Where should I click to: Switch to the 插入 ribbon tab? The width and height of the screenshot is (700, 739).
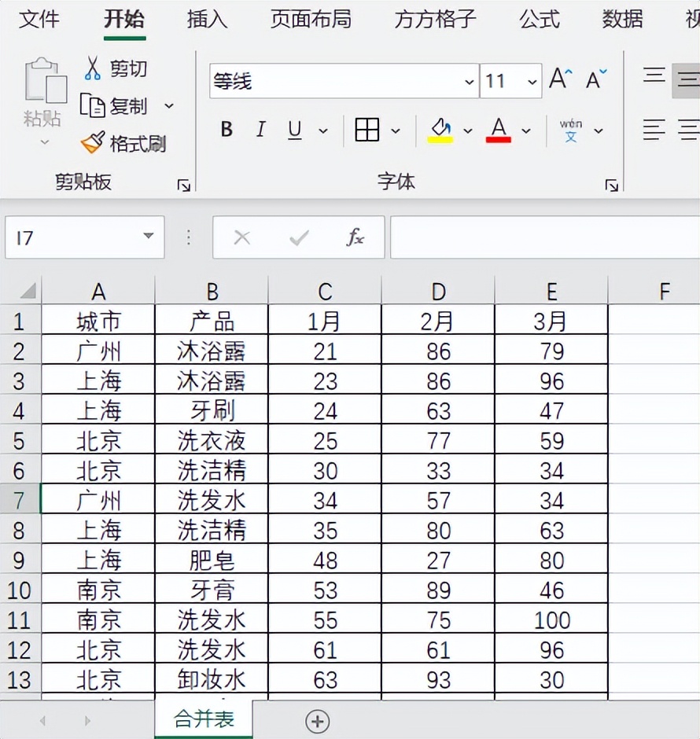[207, 20]
